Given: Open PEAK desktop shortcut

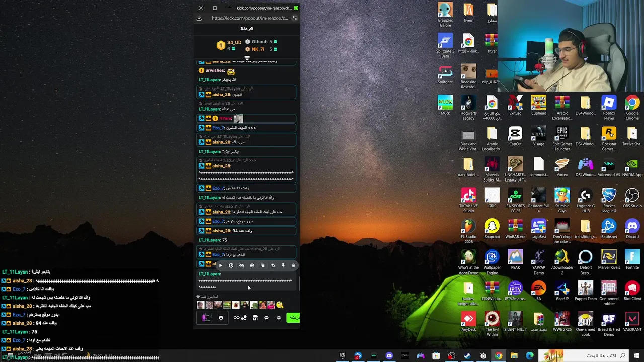Looking at the screenshot, I should pyautogui.click(x=515, y=259).
